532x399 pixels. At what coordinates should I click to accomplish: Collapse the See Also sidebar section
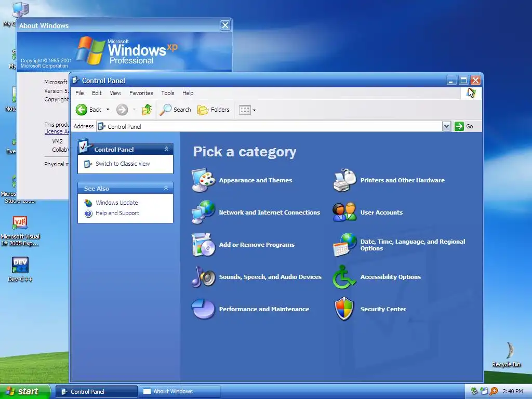click(x=166, y=188)
